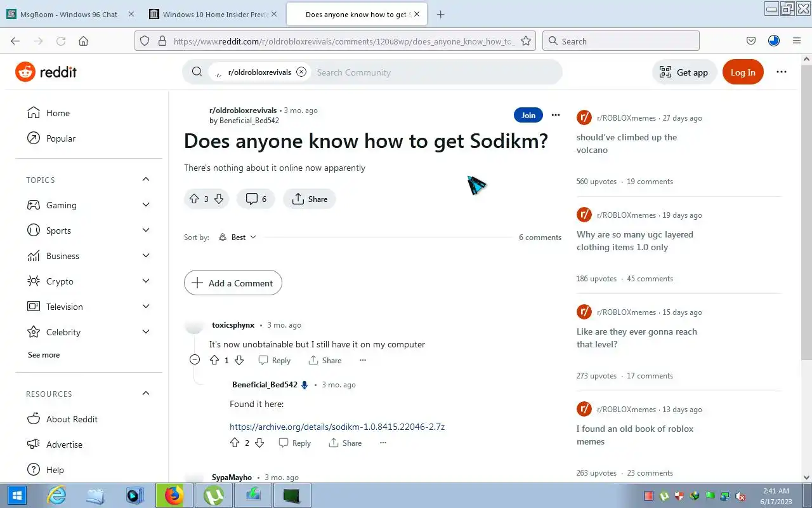Click See more under topics
The width and height of the screenshot is (812, 508).
coord(44,355)
